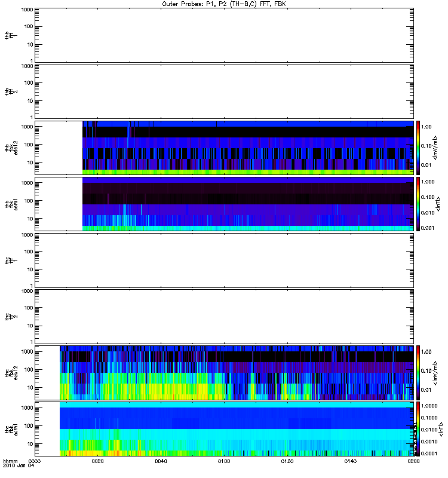Viewport: 448px width, 478px height.
Task: Select the thc fbk edc12 panel label
Action: tap(11, 372)
